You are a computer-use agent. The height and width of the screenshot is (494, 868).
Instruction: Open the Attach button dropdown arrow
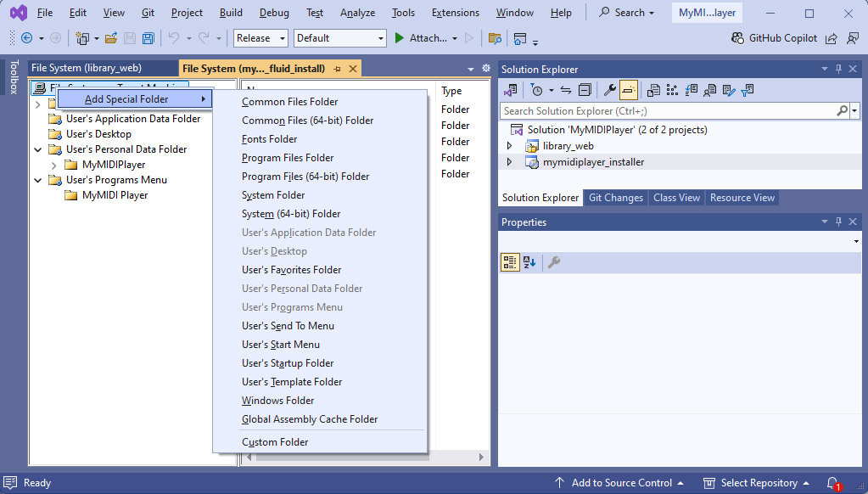click(455, 38)
